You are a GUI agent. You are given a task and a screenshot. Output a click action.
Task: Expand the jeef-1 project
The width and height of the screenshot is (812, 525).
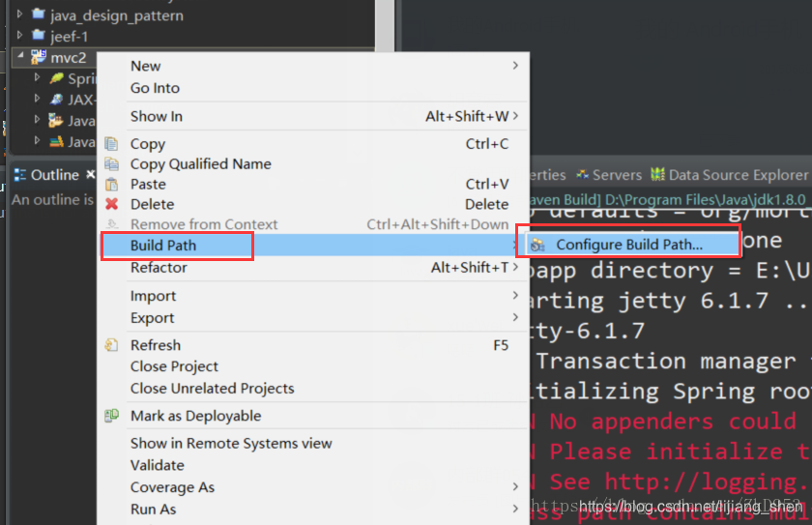(19, 35)
